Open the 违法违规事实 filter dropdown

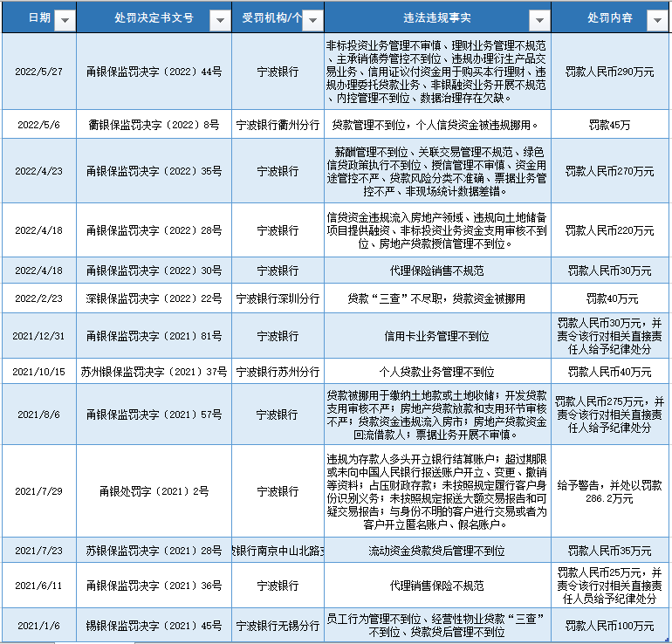click(x=539, y=21)
